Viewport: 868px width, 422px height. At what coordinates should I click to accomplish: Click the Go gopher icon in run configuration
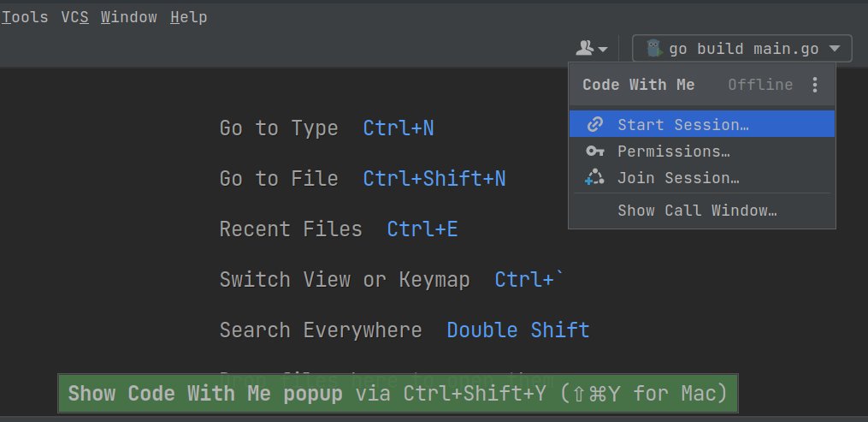(654, 49)
